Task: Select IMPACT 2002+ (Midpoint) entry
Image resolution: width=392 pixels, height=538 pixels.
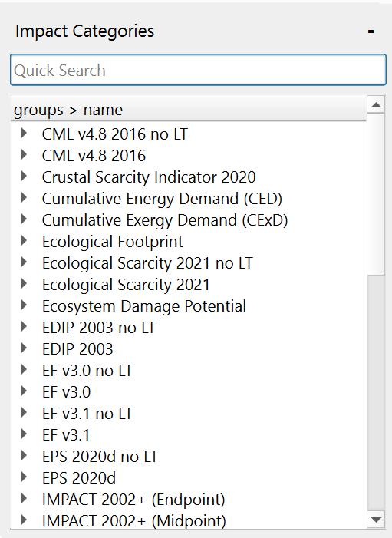Action: pyautogui.click(x=134, y=521)
